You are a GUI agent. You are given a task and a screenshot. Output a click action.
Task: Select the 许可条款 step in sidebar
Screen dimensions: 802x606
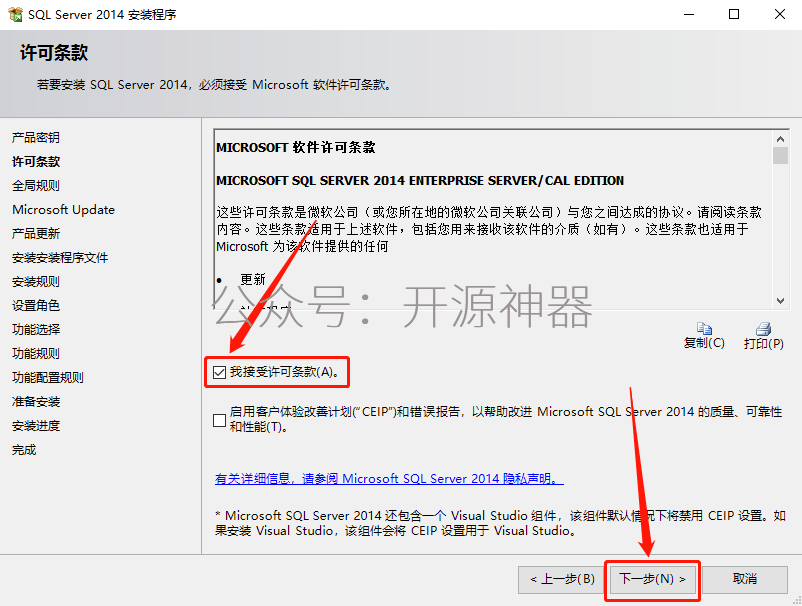coord(36,162)
